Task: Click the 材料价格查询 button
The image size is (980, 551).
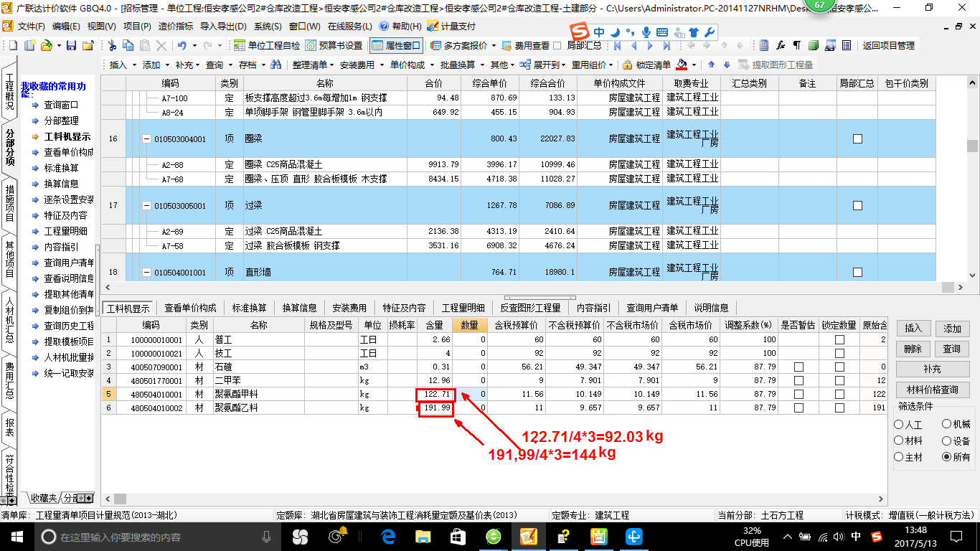Action: [x=933, y=390]
